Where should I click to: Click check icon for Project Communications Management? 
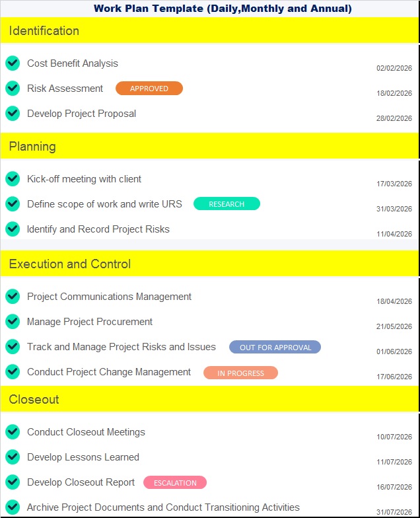pyautogui.click(x=13, y=297)
